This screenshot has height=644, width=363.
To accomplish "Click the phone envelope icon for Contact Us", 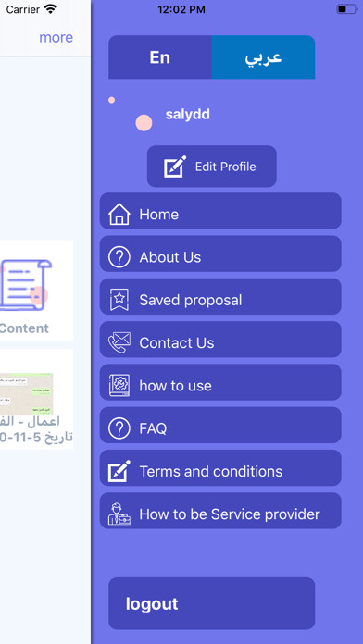I will (x=119, y=342).
